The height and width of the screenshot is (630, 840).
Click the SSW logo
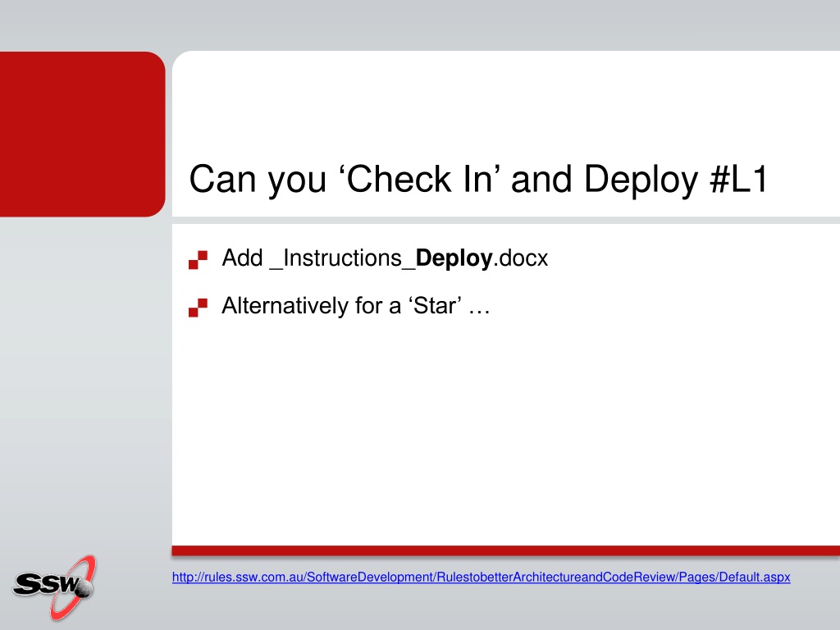coord(55,587)
